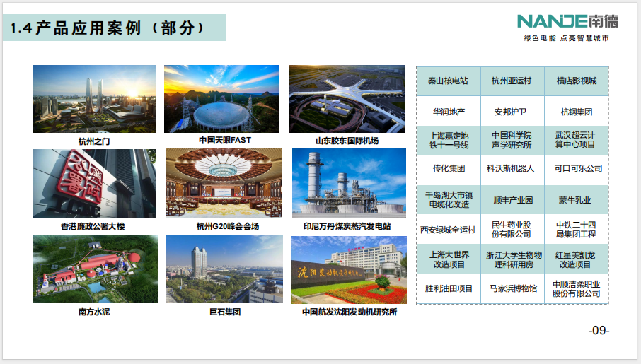Open the 山东胶东国际机场 airport photo
Viewport: 641px width, 364px height.
[x=347, y=99]
